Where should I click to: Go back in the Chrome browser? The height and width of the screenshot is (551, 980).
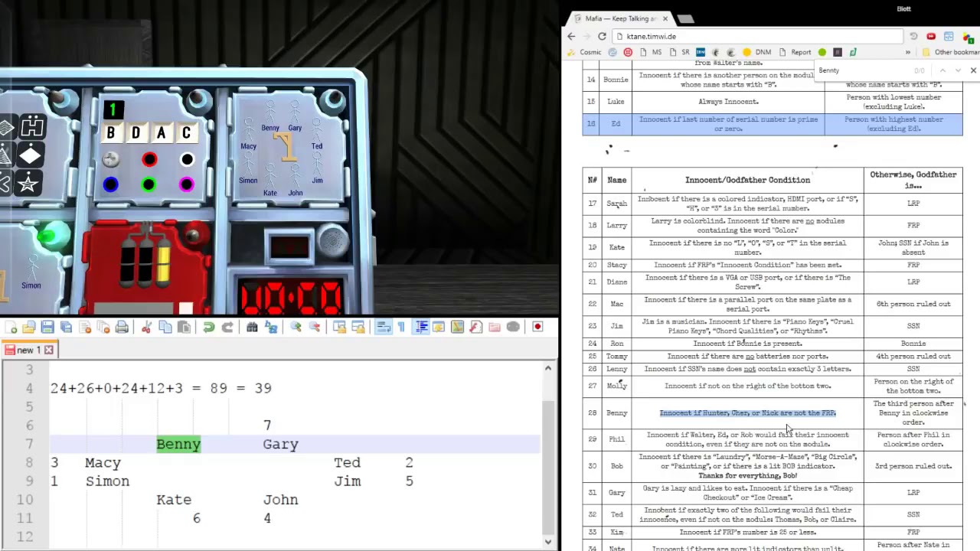point(571,37)
